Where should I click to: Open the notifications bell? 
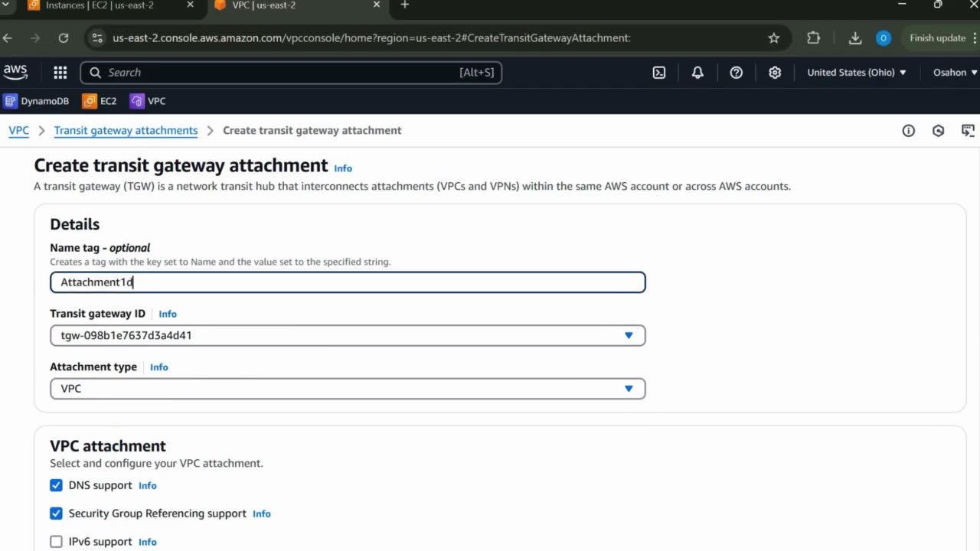coord(697,73)
